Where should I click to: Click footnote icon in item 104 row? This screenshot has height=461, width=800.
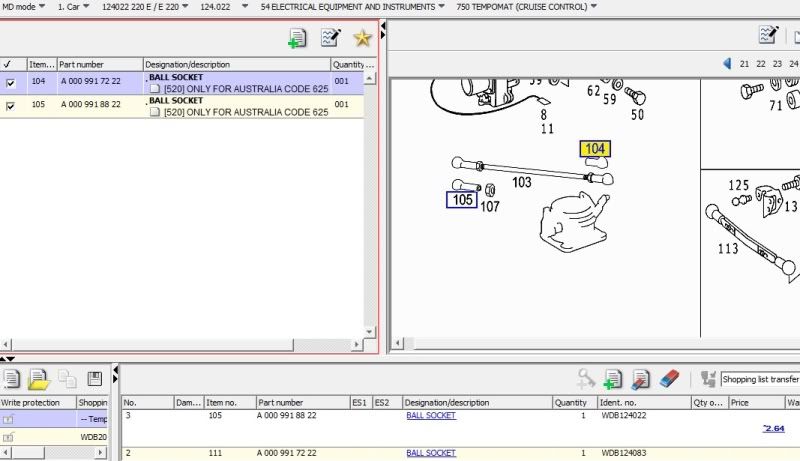[155, 89]
